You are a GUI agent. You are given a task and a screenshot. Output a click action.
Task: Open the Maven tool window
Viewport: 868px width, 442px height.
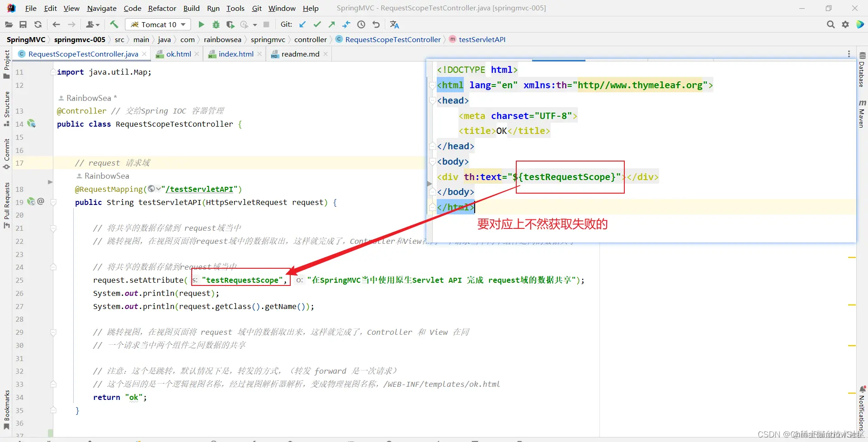point(862,114)
